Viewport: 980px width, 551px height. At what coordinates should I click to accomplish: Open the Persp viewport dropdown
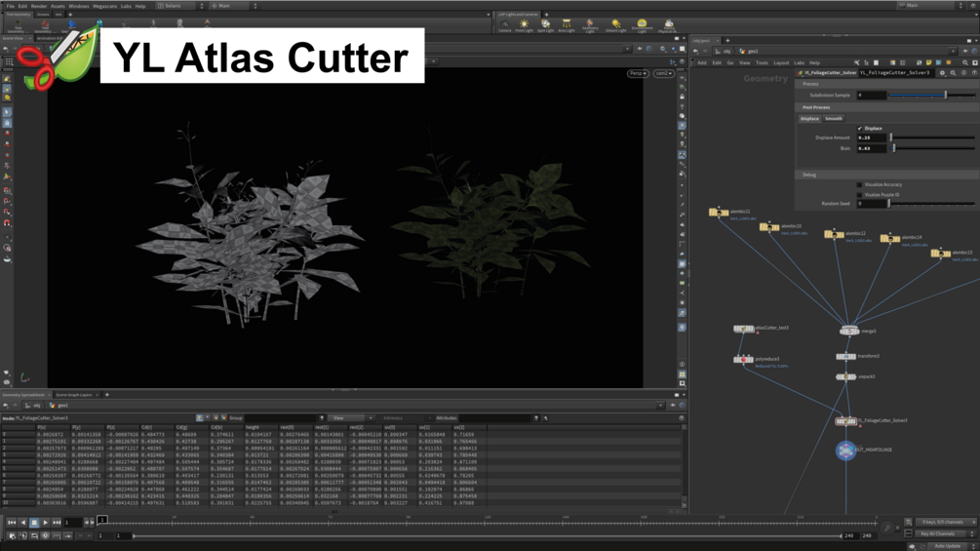coord(638,74)
